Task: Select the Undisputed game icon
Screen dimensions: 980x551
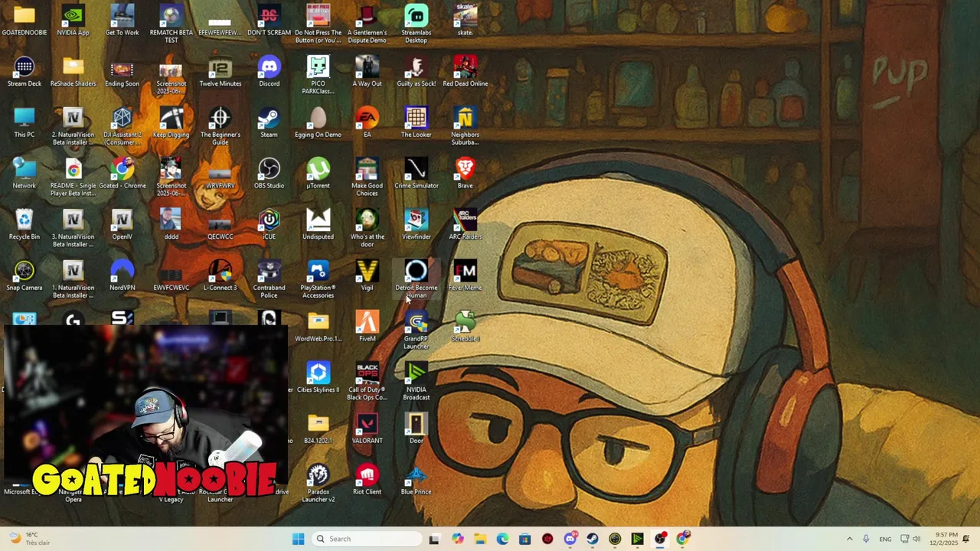Action: pos(318,225)
